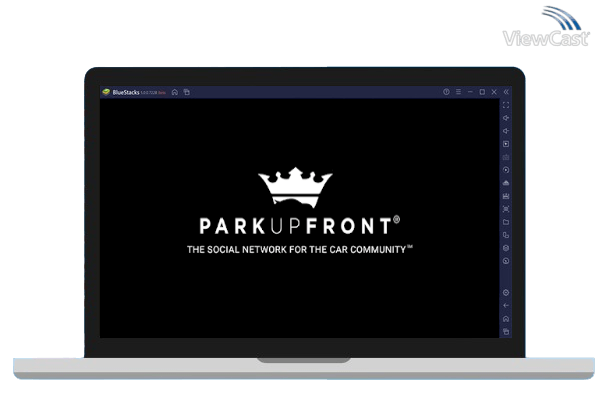Viewport: 602px width, 414px height.
Task: Click the volume down speaker icon
Action: 506,131
